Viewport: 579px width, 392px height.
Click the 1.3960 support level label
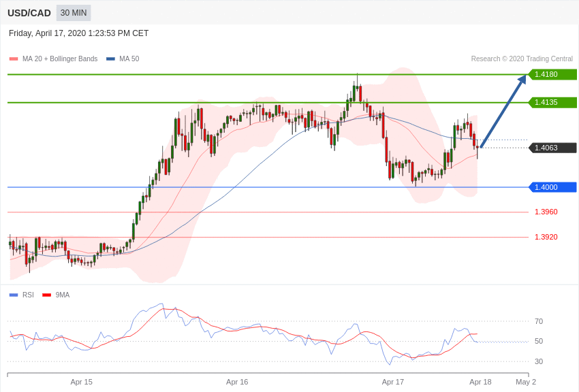pyautogui.click(x=546, y=212)
